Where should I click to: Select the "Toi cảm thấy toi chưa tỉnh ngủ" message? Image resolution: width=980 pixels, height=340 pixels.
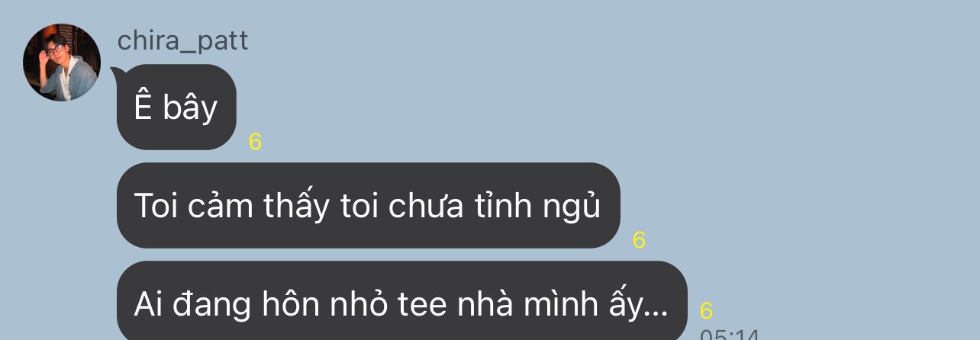(x=368, y=206)
